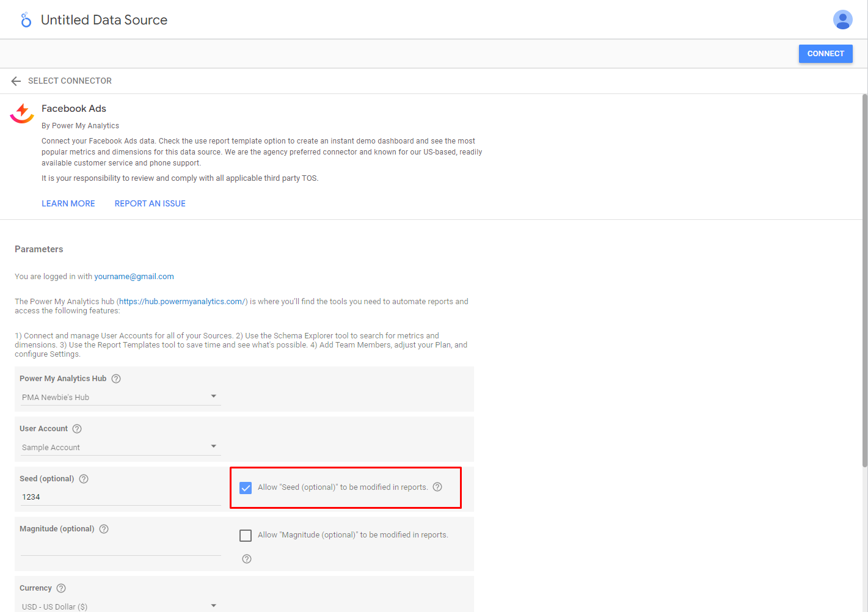This screenshot has height=612, width=868.
Task: Click the help icon next to Power My Analytics Hub
Action: pyautogui.click(x=116, y=379)
